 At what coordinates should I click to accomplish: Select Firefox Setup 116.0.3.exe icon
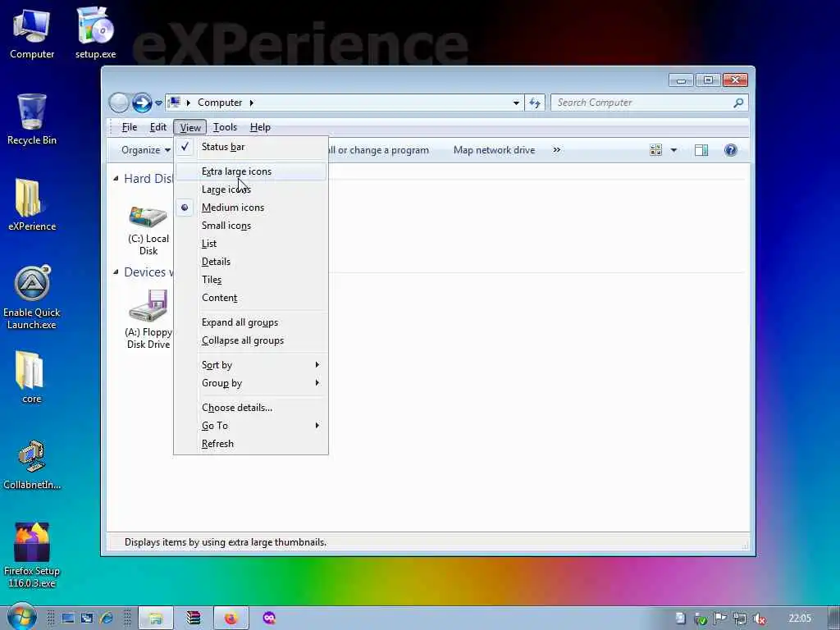point(32,555)
